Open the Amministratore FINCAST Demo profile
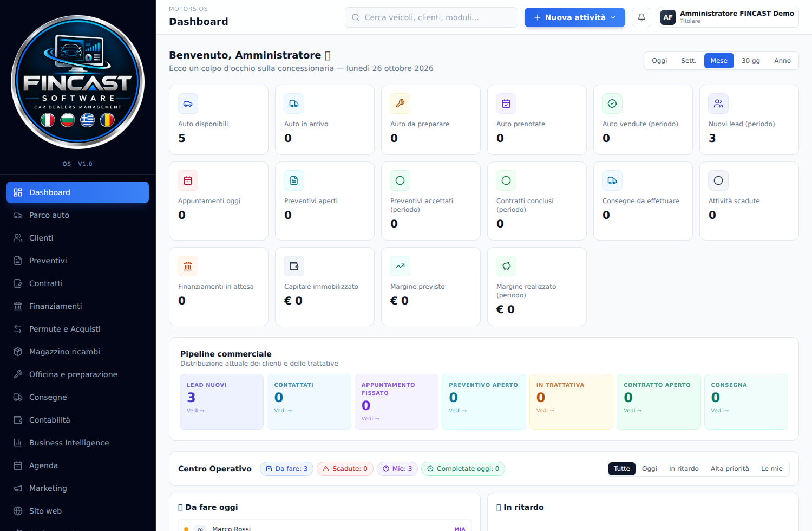Screen dimensions: 812x531 [728, 17]
